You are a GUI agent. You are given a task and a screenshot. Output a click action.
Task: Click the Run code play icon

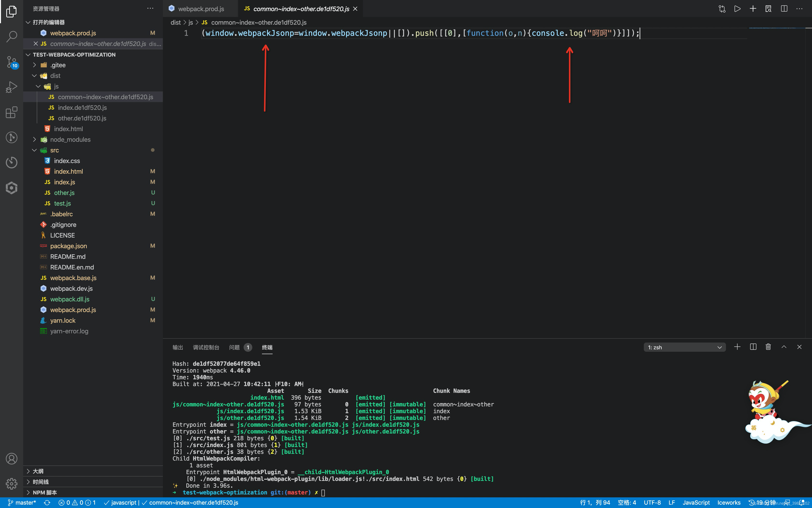pos(737,9)
